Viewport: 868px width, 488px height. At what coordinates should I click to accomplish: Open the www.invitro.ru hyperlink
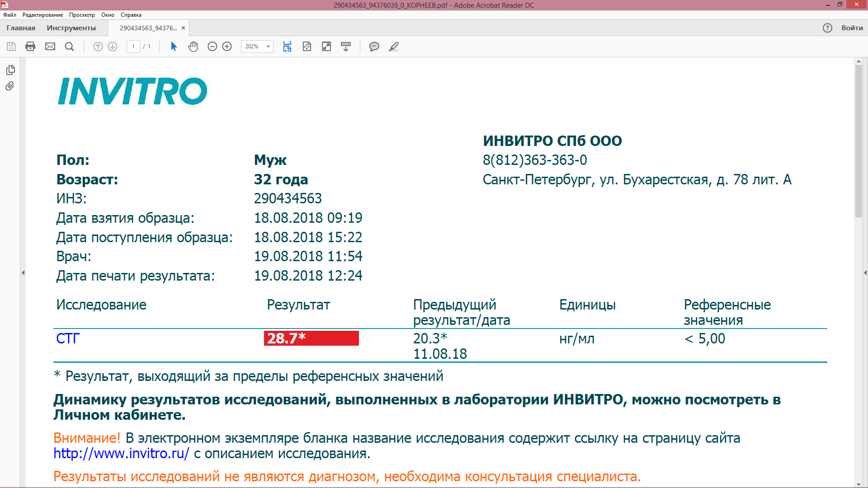pyautogui.click(x=121, y=453)
